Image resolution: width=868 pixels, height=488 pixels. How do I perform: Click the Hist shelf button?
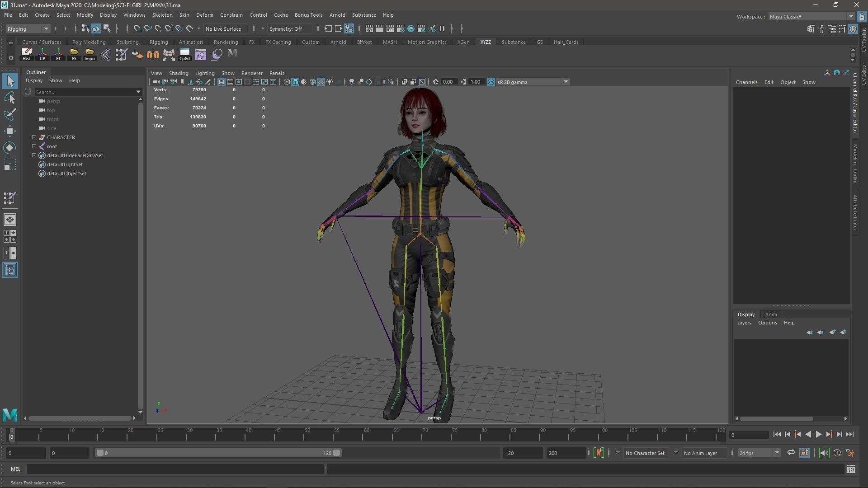pos(27,54)
